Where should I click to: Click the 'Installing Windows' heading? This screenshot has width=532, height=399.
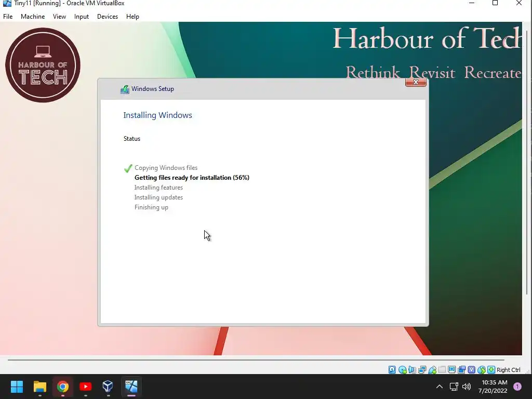pos(158,115)
